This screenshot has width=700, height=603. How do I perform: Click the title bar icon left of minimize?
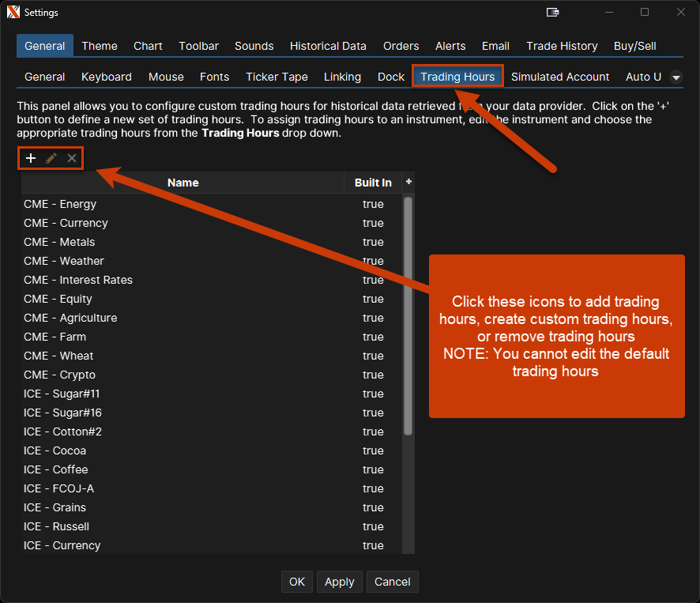(553, 13)
